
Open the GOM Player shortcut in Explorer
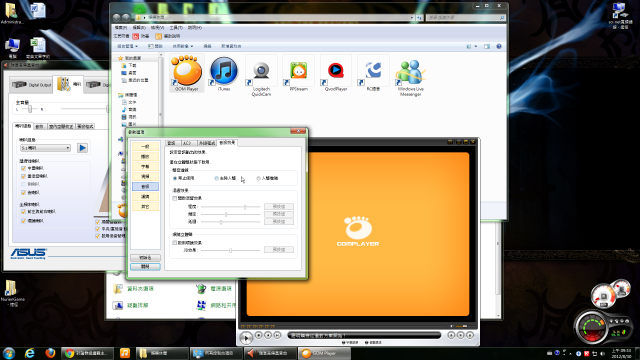coord(187,73)
